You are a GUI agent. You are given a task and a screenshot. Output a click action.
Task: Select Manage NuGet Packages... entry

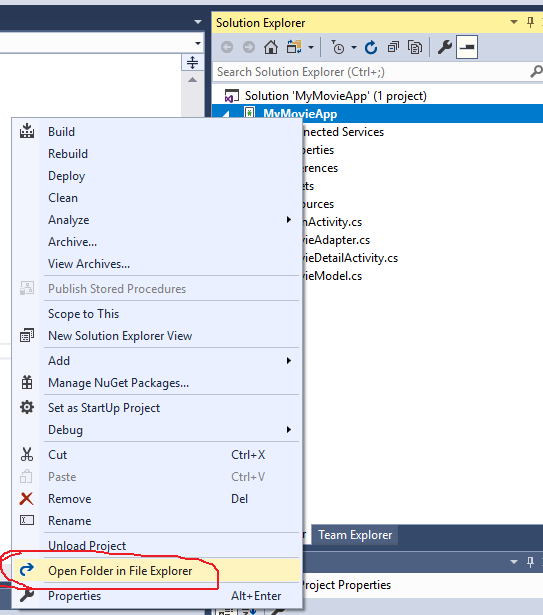click(x=157, y=383)
